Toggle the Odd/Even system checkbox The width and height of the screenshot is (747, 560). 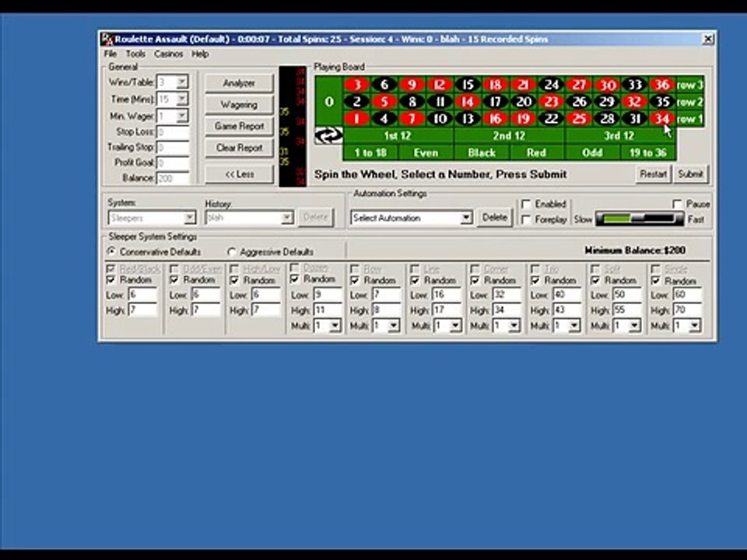pos(174,269)
